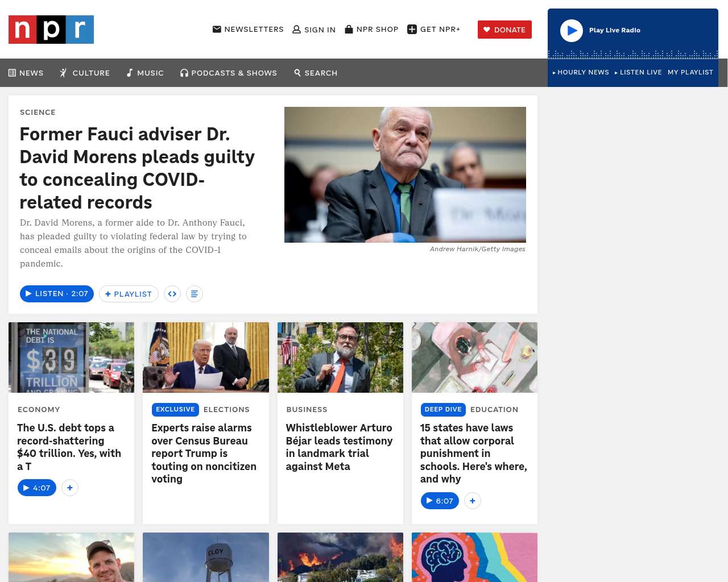Open the smiling man in cap thumbnail
This screenshot has width=728, height=582.
71,558
